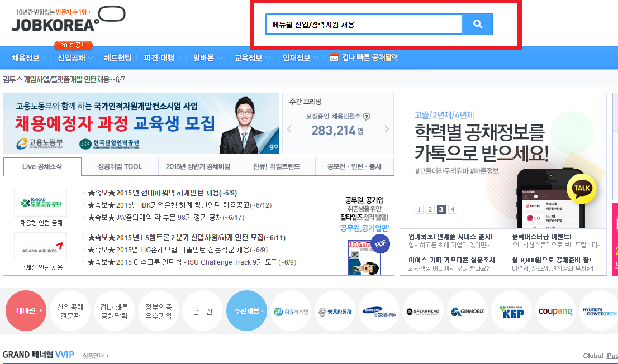This screenshot has height=364, width=618.
Task: Select the Coupang company logo
Action: pos(556,311)
